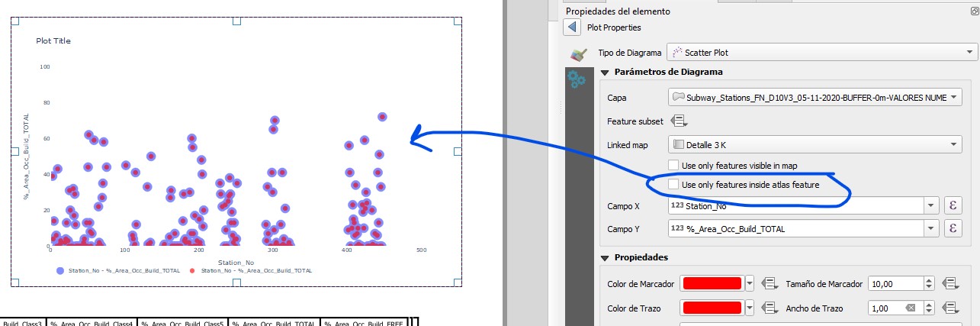
Task: Open data-defined override for Tamaño de Marcador
Action: [x=950, y=283]
